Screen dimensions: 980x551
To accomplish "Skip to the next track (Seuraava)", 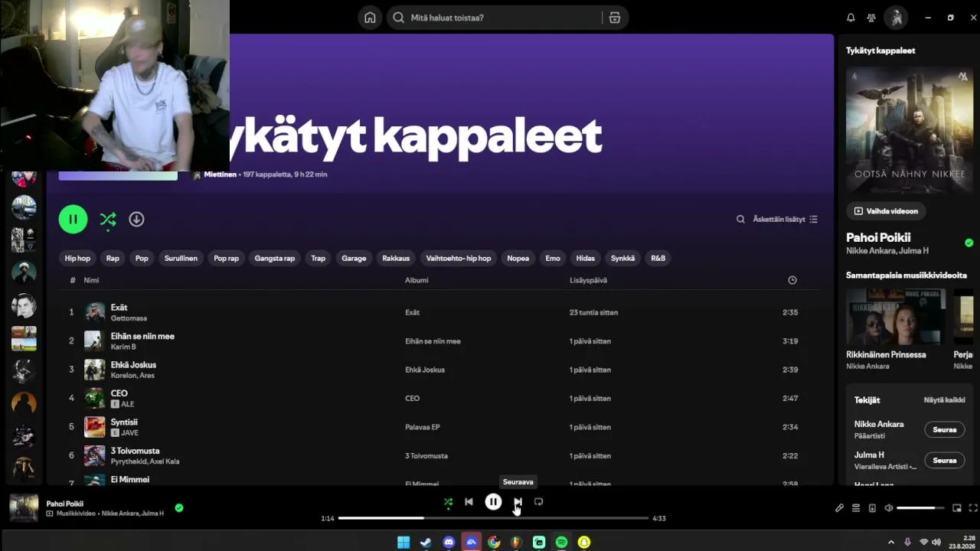I will (x=518, y=502).
